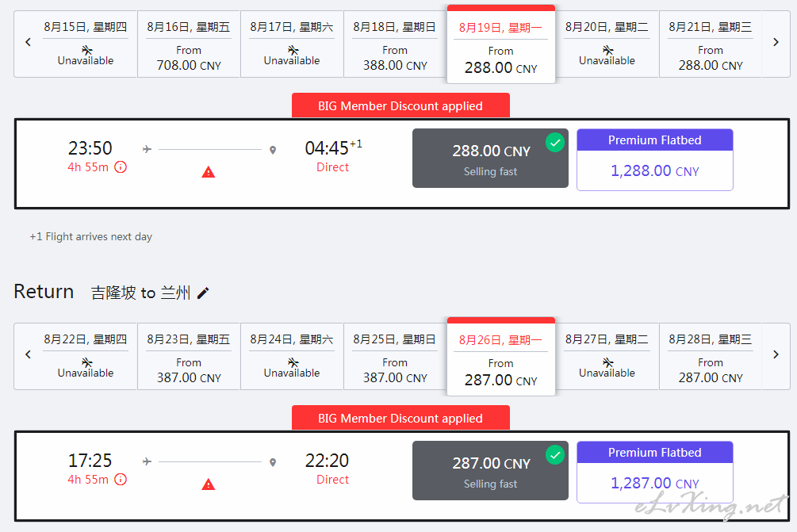Choose Premium Flatbed fare 1,287.00 CNY
Image resolution: width=797 pixels, height=532 pixels.
[655, 472]
